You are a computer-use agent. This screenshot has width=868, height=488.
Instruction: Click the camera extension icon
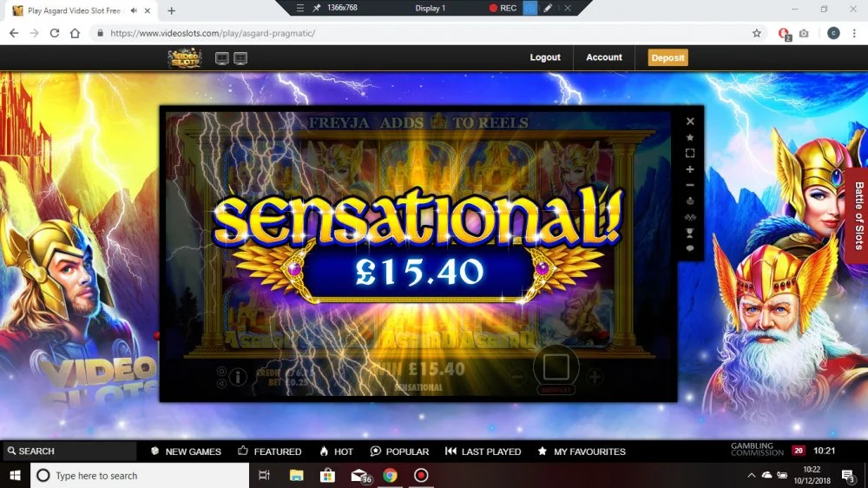click(804, 33)
